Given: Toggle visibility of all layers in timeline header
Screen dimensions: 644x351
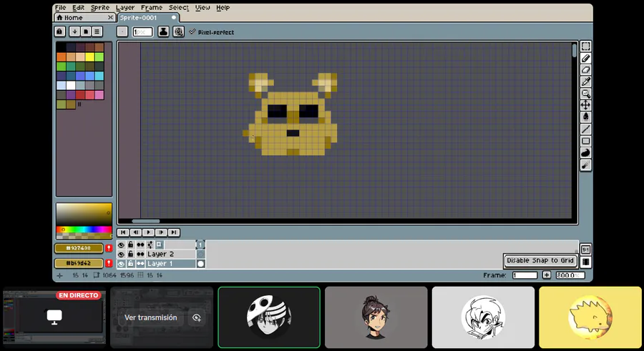Looking at the screenshot, I should [121, 244].
